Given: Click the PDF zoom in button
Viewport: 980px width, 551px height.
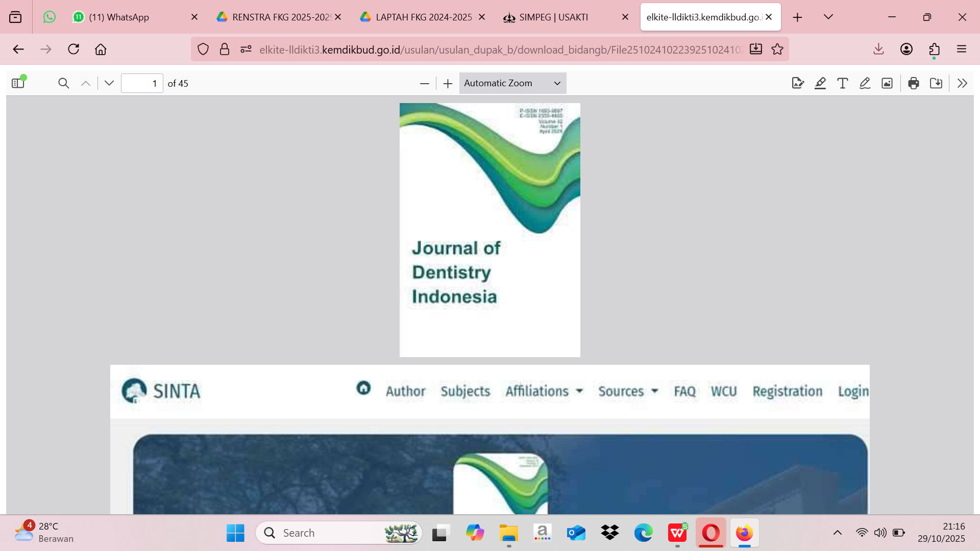Looking at the screenshot, I should pos(448,83).
